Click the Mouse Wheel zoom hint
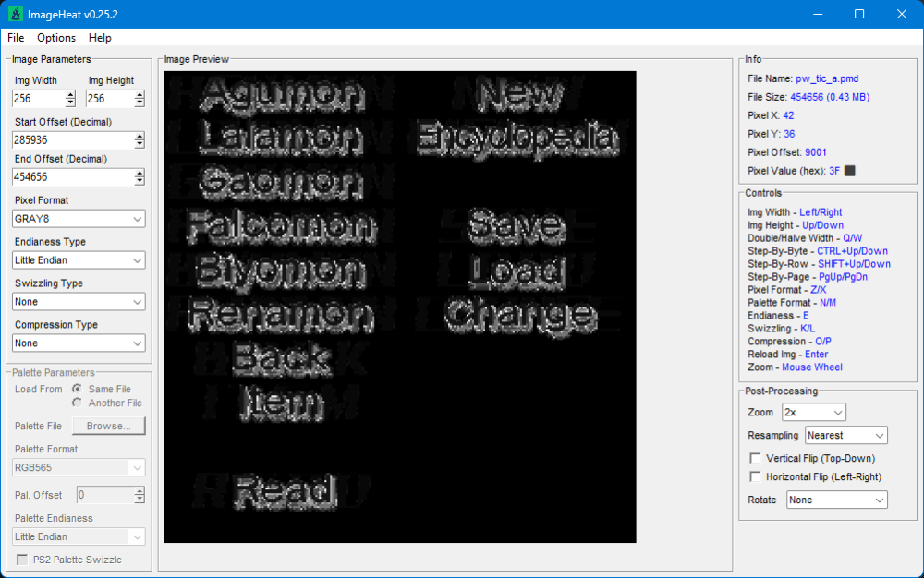Screen dimensions: 924x578 [x=812, y=367]
